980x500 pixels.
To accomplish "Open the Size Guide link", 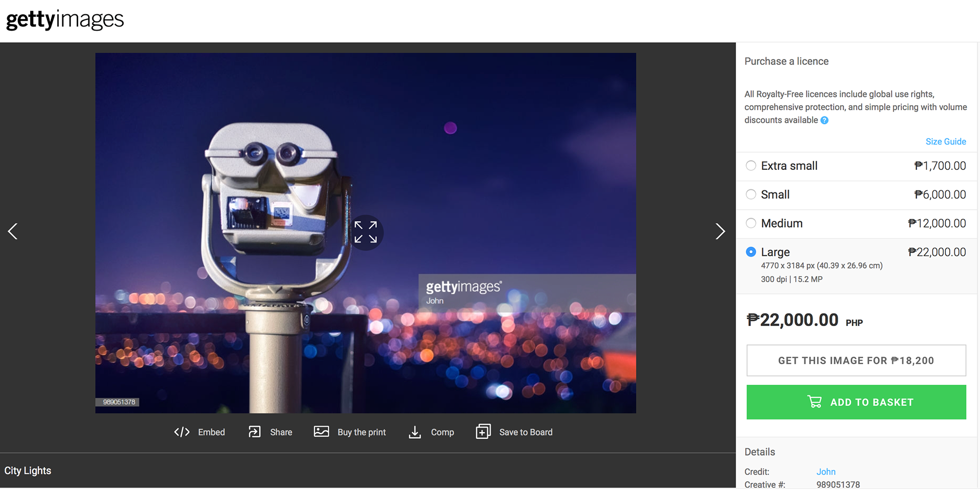I will click(x=946, y=141).
